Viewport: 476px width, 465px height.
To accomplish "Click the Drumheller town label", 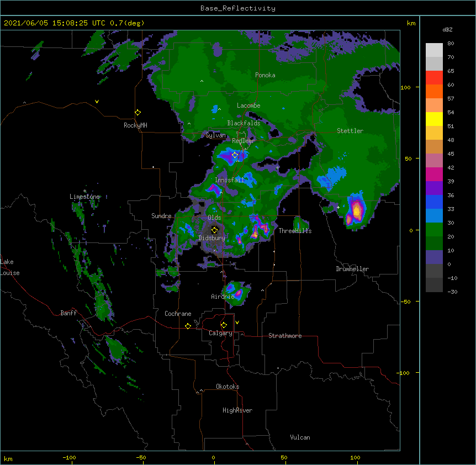I will 352,269.
